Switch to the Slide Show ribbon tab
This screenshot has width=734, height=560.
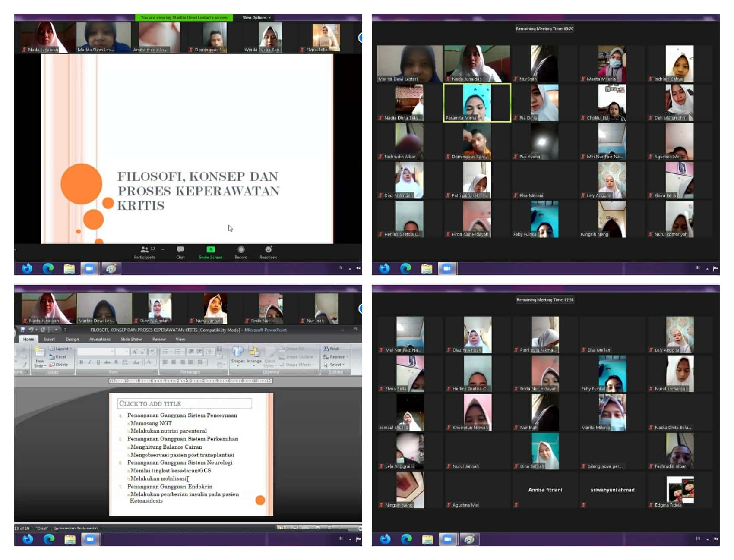131,340
